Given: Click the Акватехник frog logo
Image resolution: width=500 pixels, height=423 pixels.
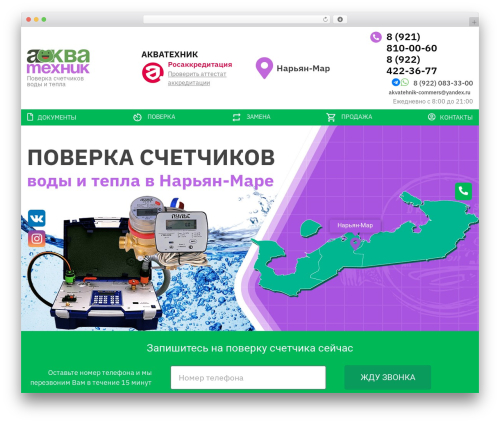Looking at the screenshot, I should tap(58, 61).
